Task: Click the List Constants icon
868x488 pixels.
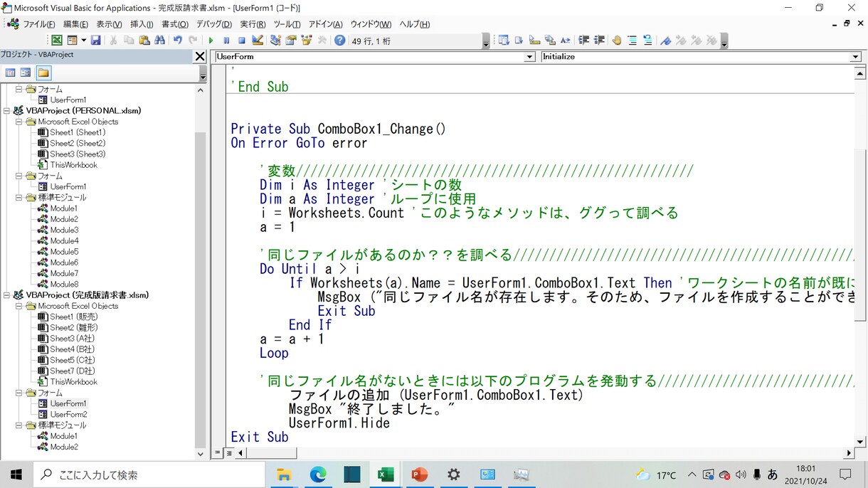Action: pyautogui.click(x=519, y=41)
